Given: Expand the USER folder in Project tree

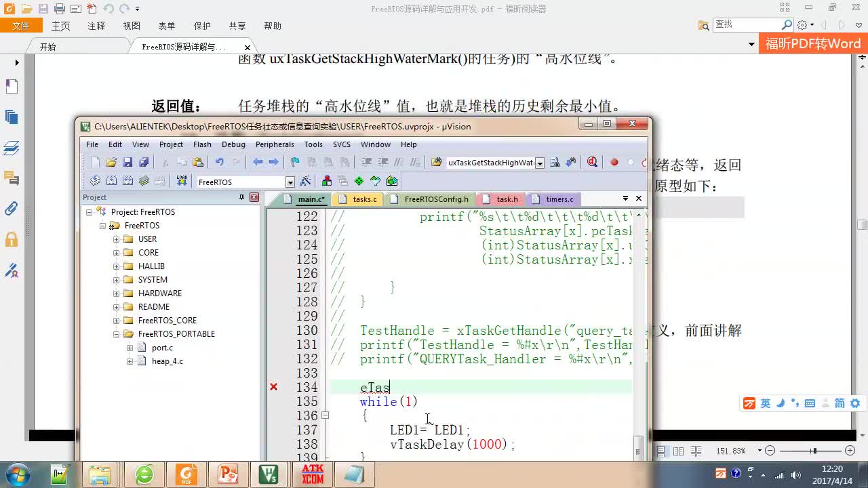Looking at the screenshot, I should point(116,239).
